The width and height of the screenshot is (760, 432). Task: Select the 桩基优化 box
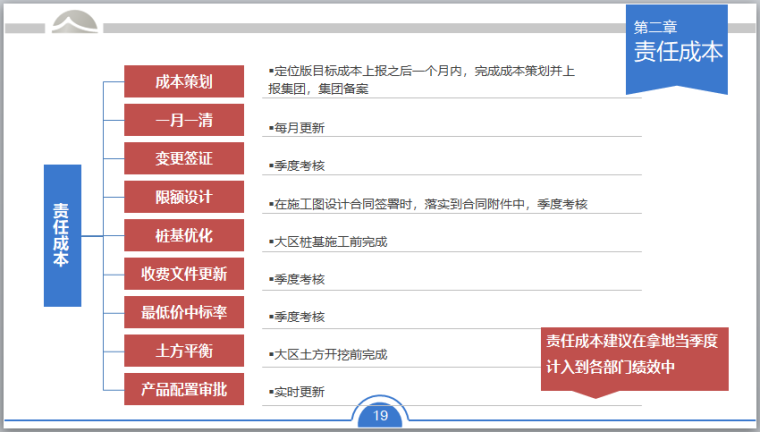[x=184, y=236]
